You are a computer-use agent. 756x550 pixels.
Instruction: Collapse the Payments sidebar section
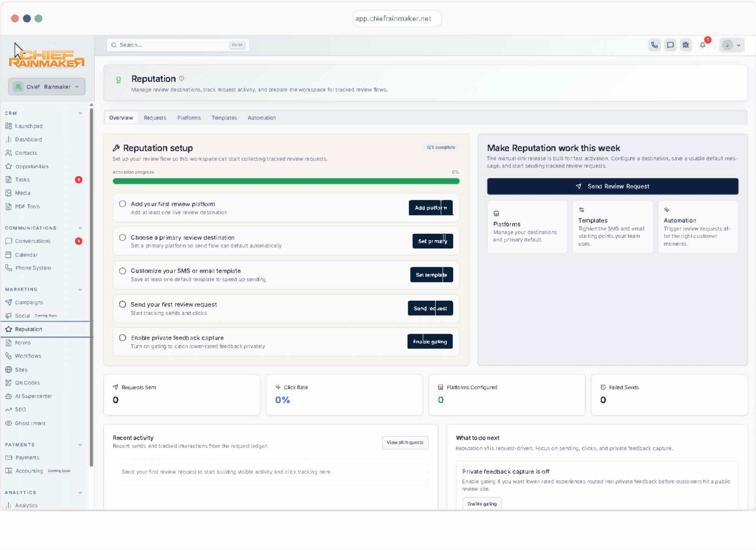coord(80,445)
